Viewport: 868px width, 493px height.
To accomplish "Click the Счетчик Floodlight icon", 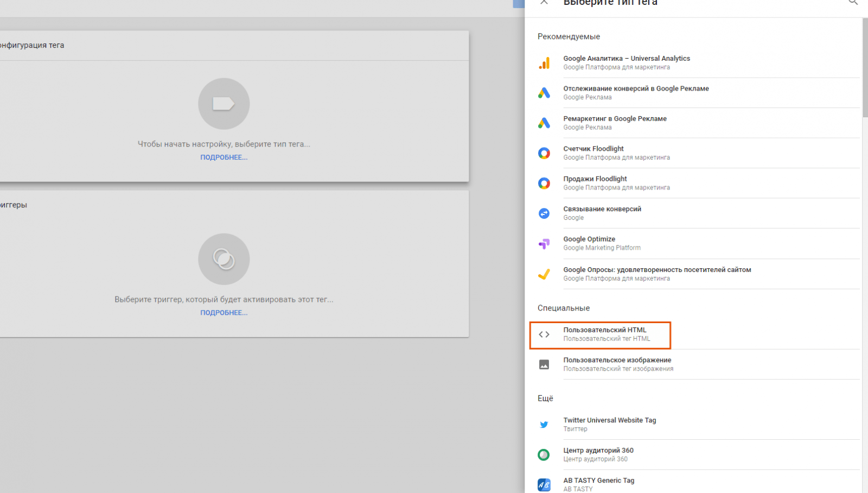I will (544, 153).
